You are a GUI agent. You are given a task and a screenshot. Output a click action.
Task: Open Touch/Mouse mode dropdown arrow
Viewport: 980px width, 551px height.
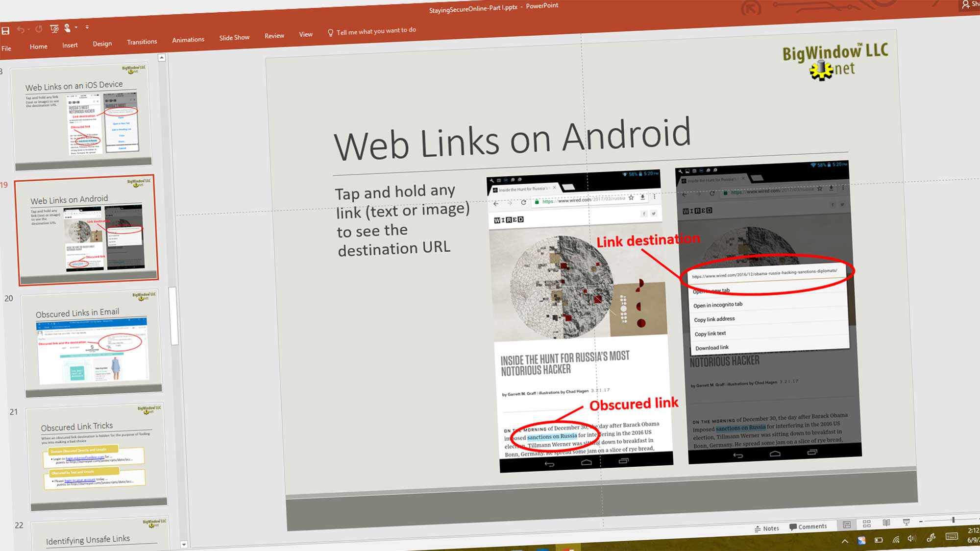coord(76,27)
